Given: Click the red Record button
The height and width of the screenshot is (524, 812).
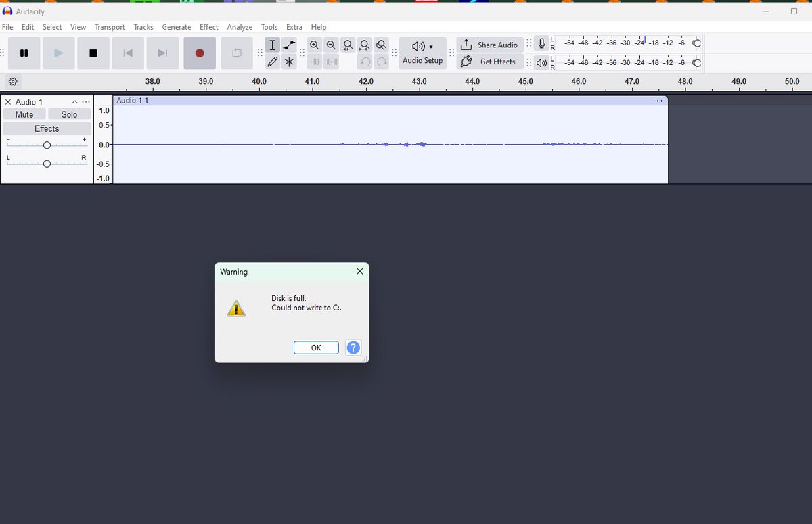Looking at the screenshot, I should pos(200,53).
